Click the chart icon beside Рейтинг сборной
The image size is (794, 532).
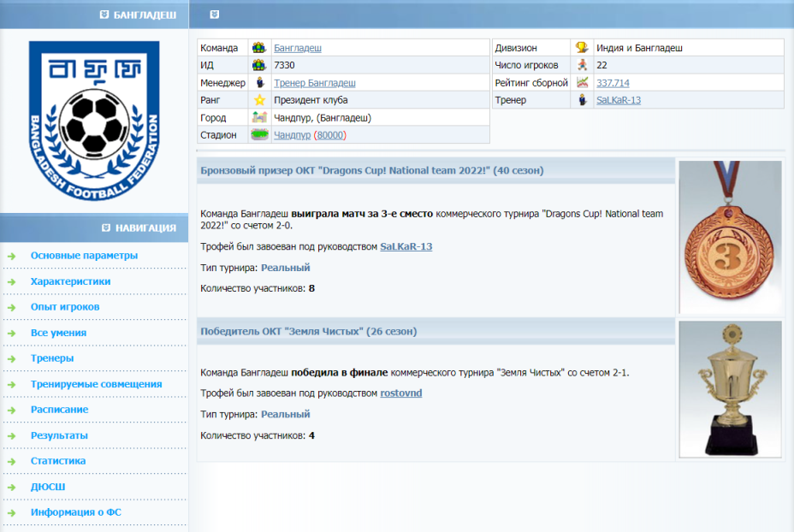click(x=582, y=83)
